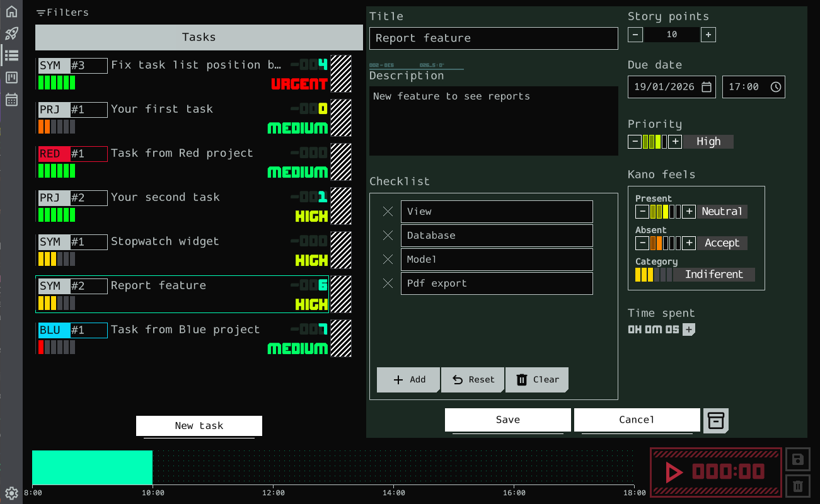The image size is (820, 504).
Task: Increase priority with plus button
Action: (675, 142)
